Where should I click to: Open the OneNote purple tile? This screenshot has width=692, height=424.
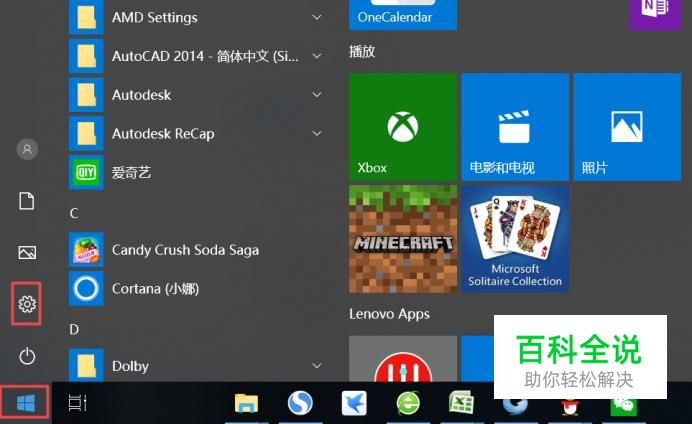655,13
